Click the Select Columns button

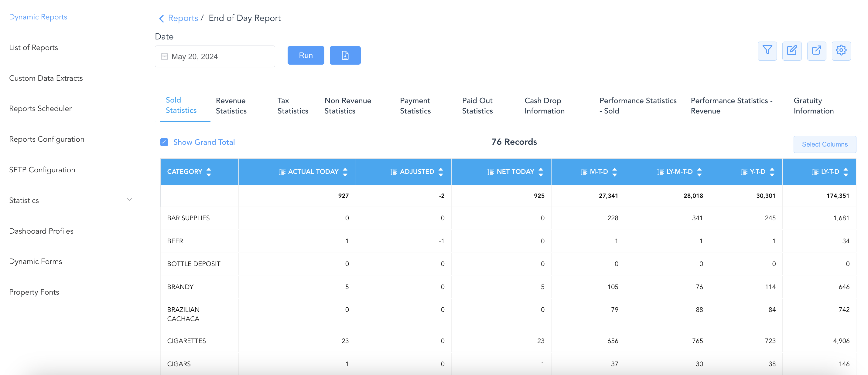pos(824,144)
